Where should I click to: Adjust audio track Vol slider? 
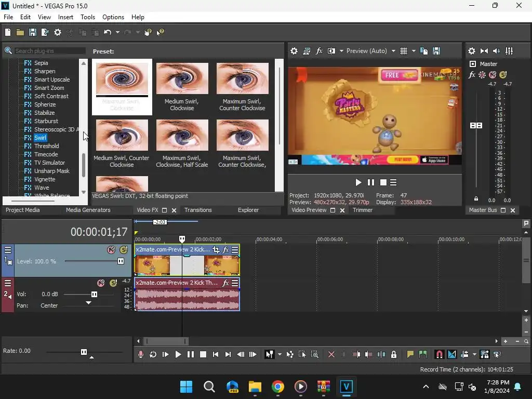[x=94, y=294]
